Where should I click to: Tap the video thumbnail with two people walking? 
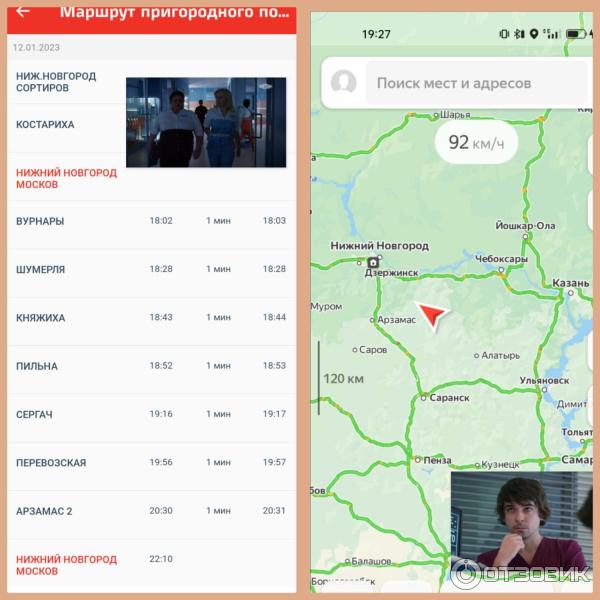[x=206, y=122]
